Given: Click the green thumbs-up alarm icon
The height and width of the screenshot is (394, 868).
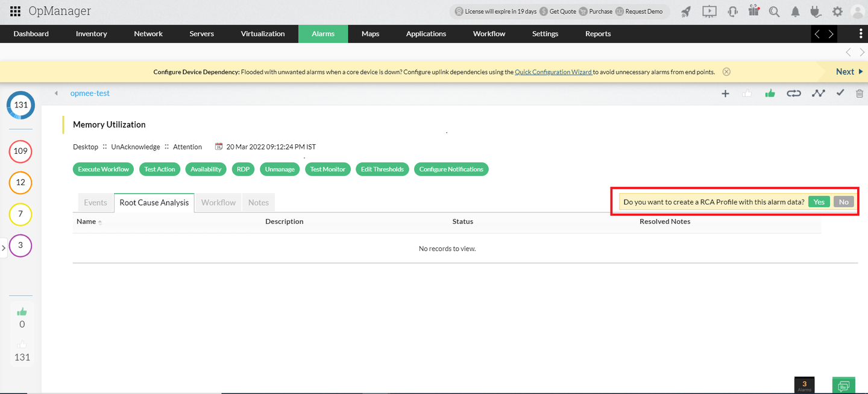Looking at the screenshot, I should [x=770, y=94].
